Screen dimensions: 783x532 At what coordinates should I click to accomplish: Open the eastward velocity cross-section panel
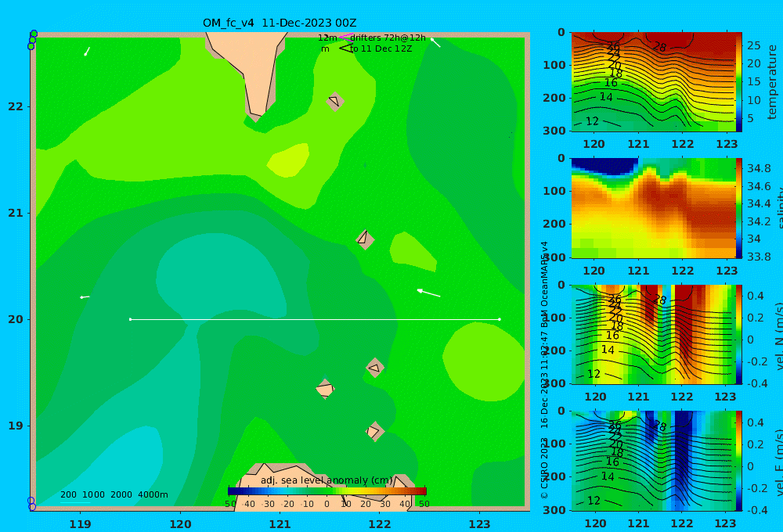(653, 461)
